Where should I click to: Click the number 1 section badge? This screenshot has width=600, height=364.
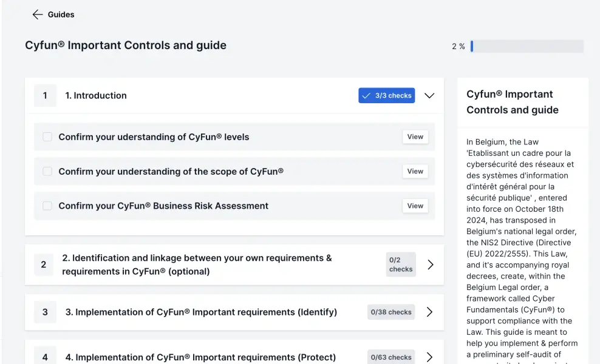pos(45,96)
